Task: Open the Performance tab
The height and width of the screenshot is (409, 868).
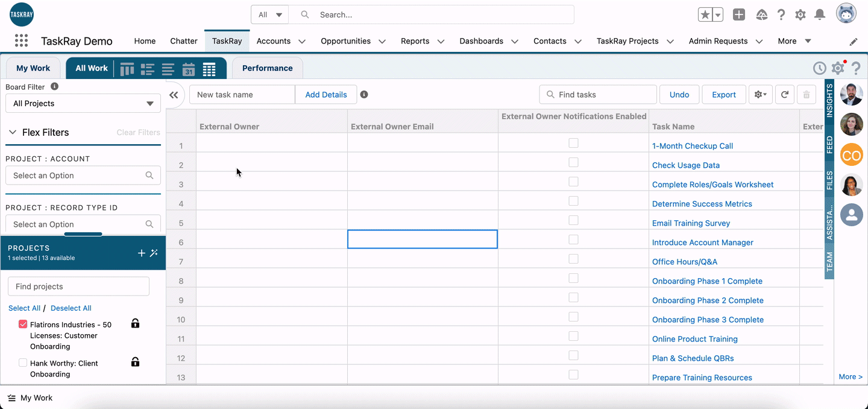Action: click(268, 68)
